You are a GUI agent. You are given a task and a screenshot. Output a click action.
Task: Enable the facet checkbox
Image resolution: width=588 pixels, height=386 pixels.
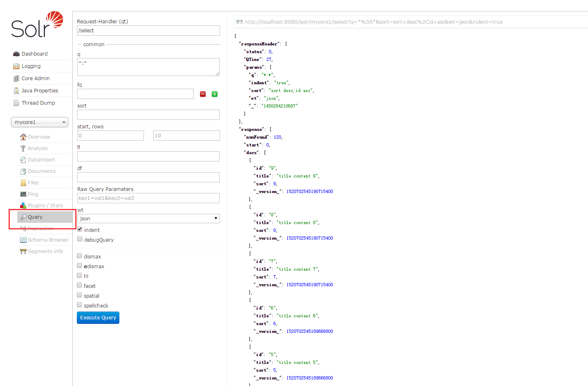click(x=79, y=285)
